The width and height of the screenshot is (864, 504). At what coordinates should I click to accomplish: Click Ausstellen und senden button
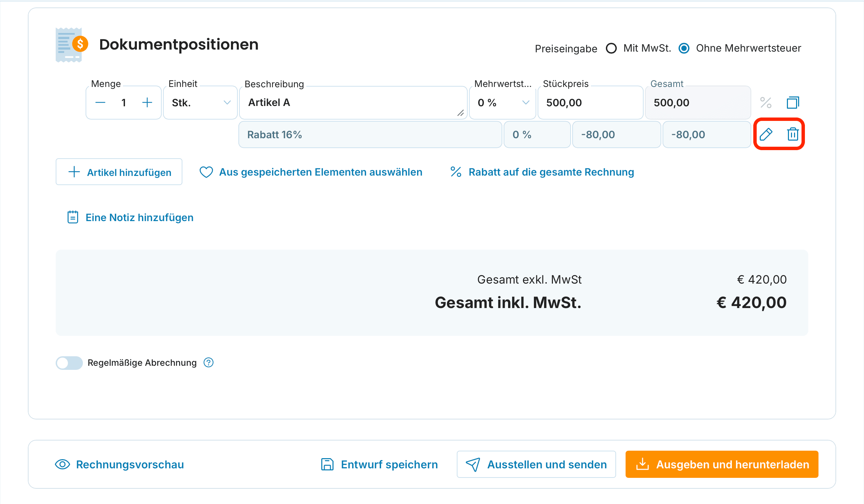click(x=536, y=465)
